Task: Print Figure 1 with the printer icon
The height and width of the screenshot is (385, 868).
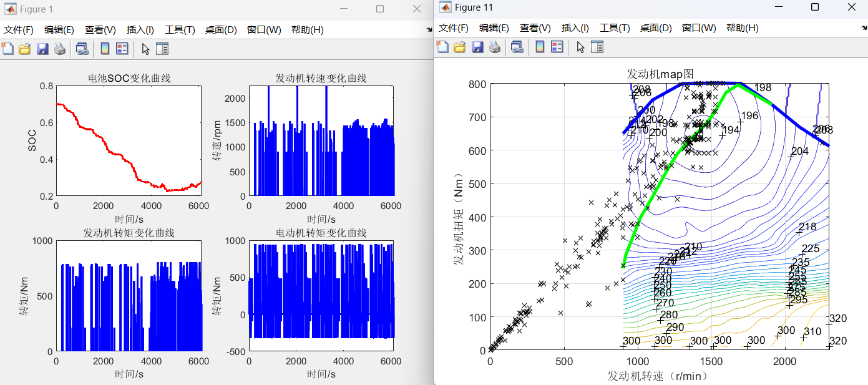Action: click(x=59, y=49)
